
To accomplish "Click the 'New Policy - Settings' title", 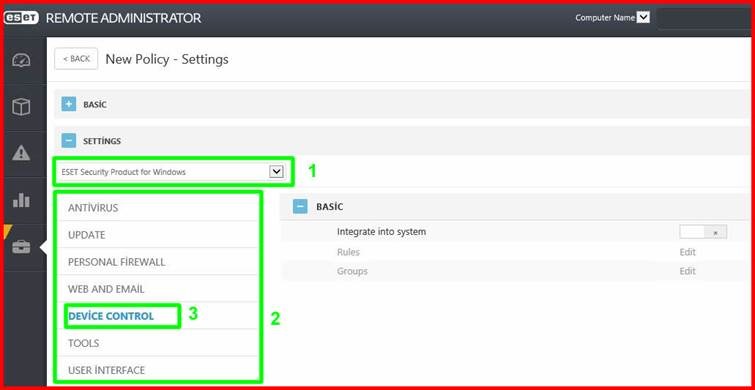I will [167, 59].
